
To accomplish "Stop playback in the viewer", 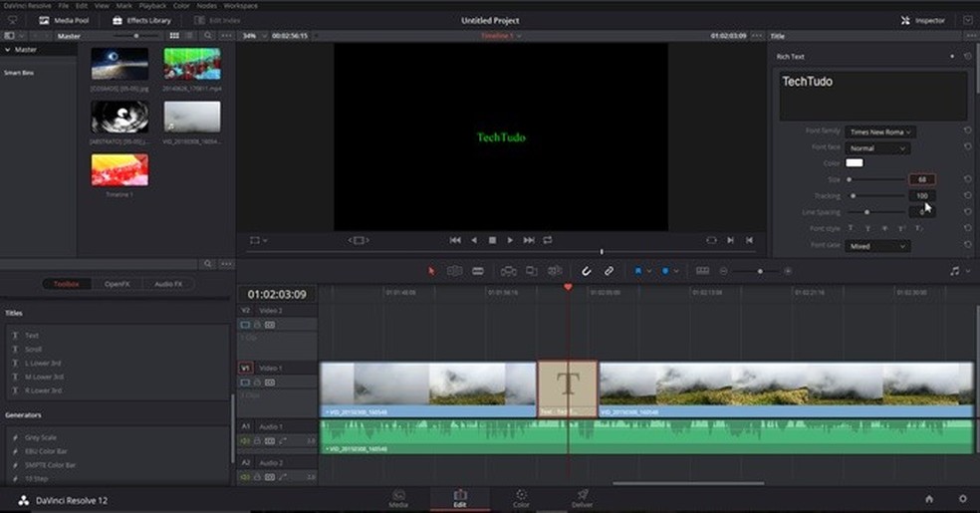I will [x=493, y=240].
